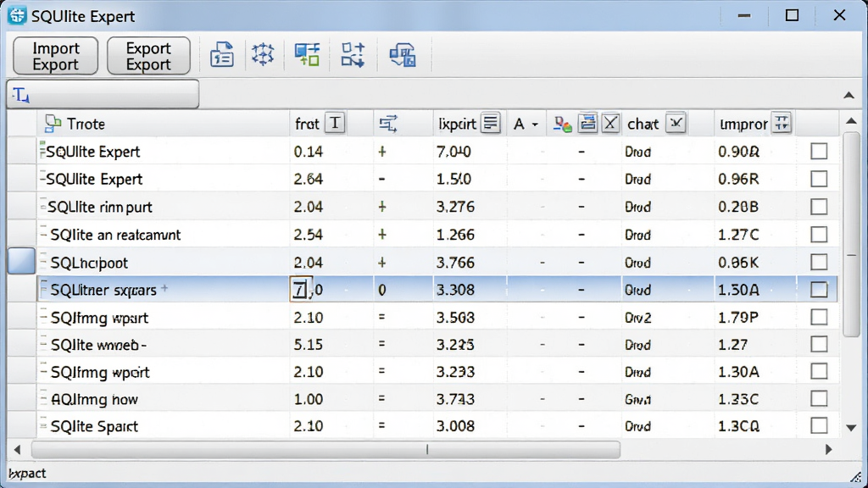The image size is (868, 488).
Task: Expand the SQlite an realcamunt tree row
Action: pyautogui.click(x=43, y=234)
